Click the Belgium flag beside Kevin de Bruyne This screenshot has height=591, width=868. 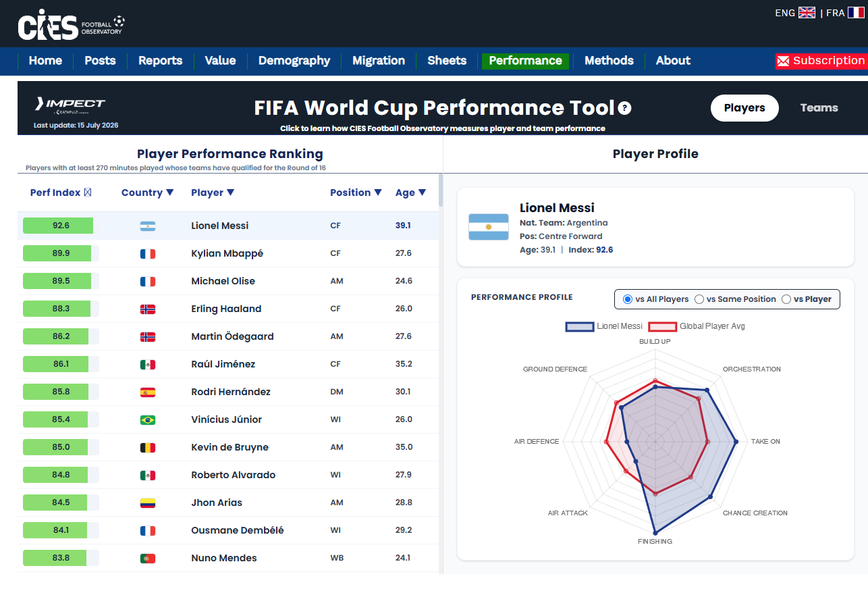pos(147,447)
